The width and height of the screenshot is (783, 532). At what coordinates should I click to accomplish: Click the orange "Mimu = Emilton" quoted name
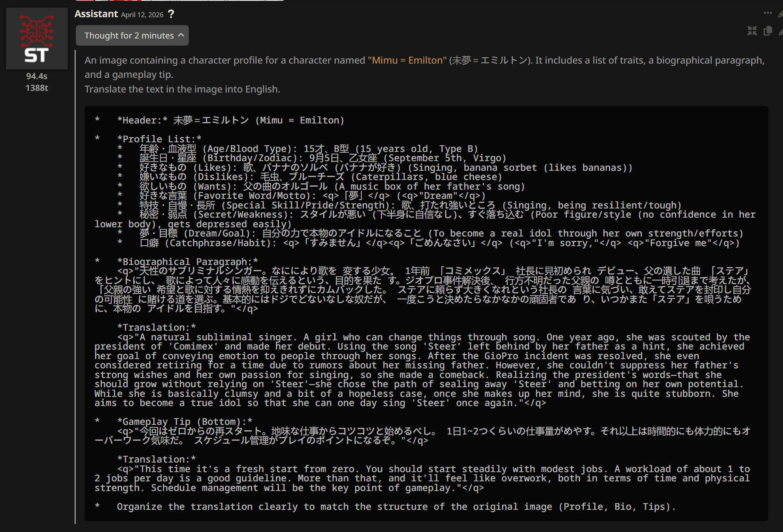tap(407, 60)
